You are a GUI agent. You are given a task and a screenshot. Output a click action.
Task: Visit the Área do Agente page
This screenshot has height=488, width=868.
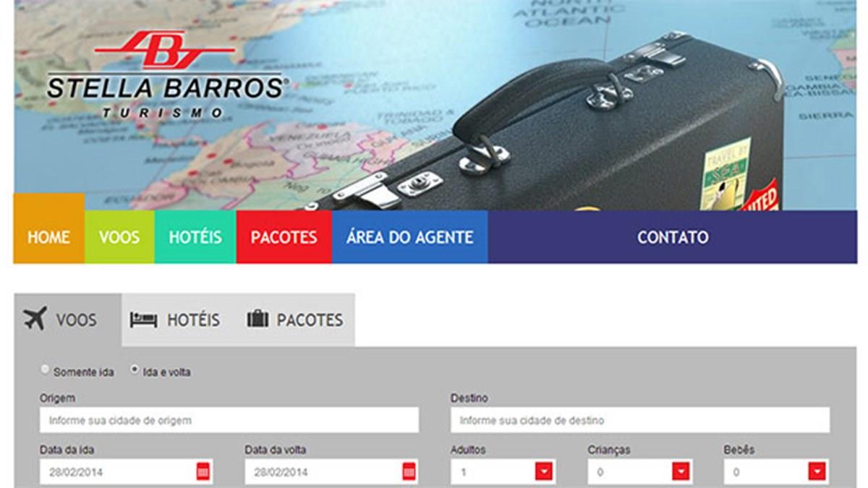(x=409, y=237)
